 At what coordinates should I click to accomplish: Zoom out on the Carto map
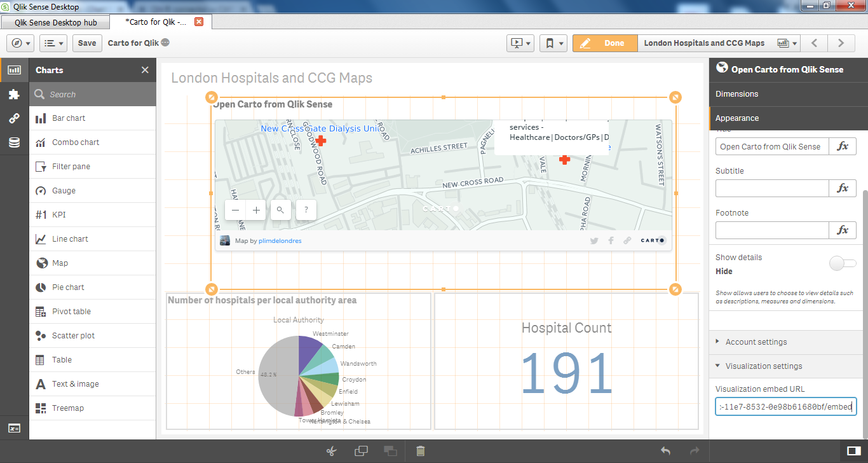pyautogui.click(x=236, y=210)
